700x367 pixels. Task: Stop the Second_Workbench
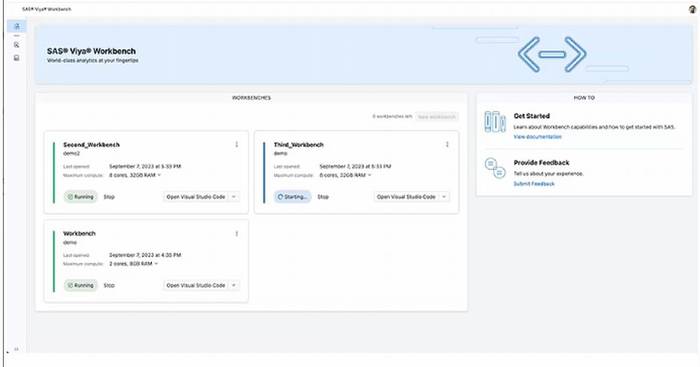point(109,197)
